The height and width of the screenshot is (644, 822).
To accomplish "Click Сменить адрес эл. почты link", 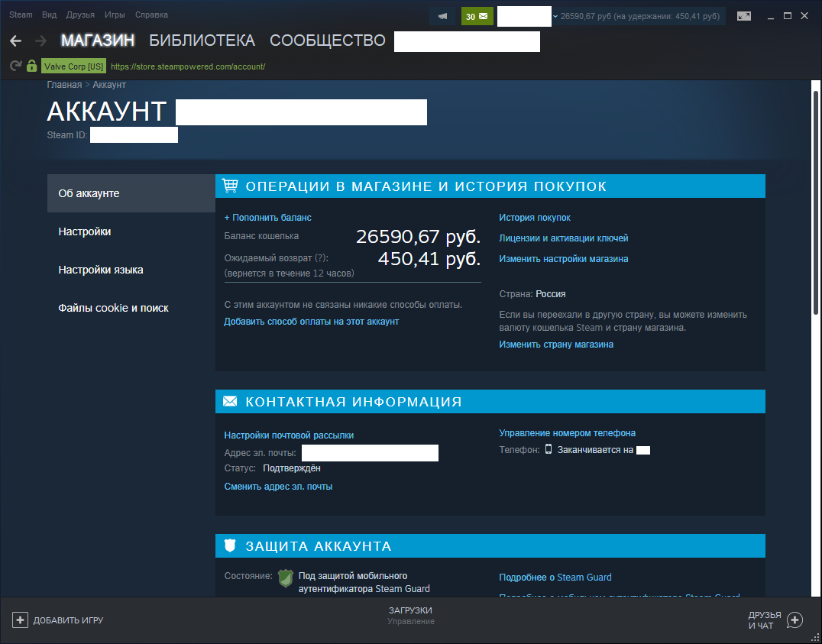I will [x=278, y=486].
